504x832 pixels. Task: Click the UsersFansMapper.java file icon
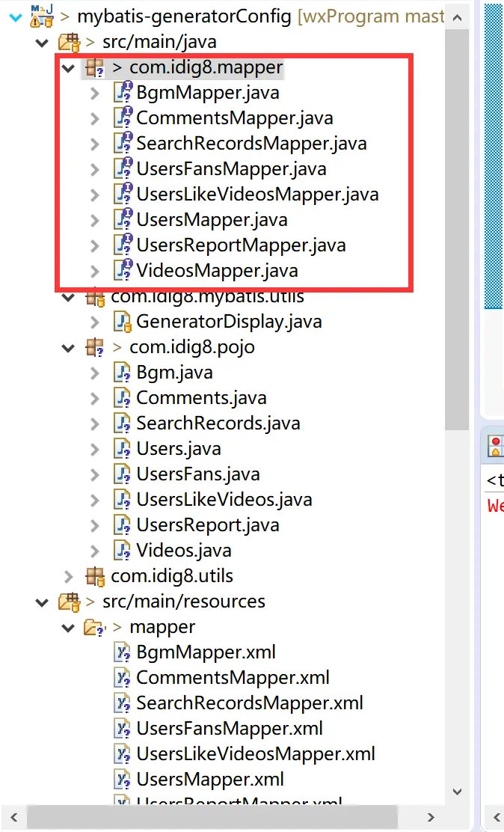123,169
